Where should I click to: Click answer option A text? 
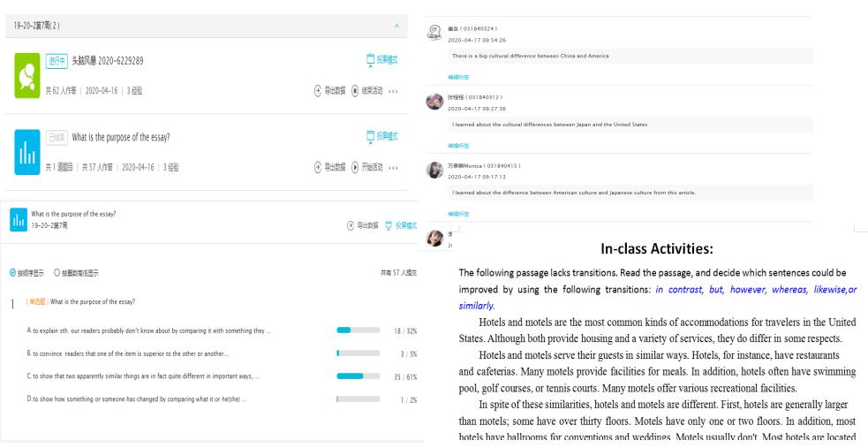coord(148,330)
